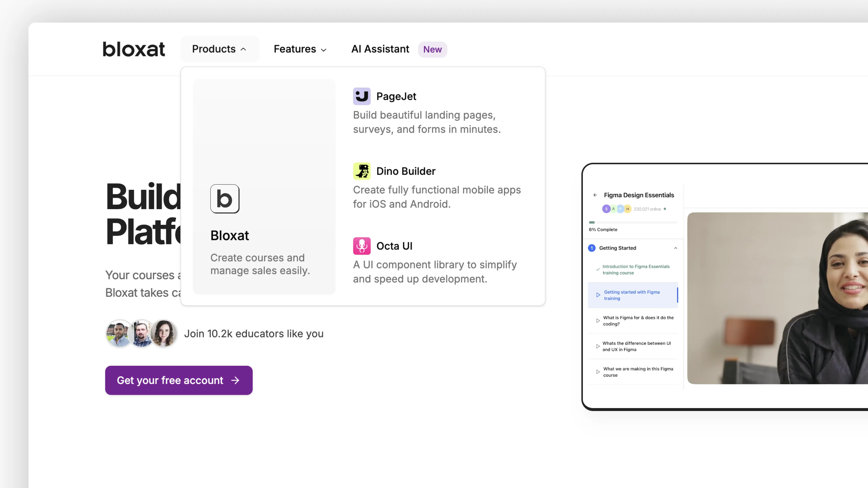Screen dimensions: 868x488
Task: Click the back arrow beside Figma Design Essentials
Action: coord(595,195)
